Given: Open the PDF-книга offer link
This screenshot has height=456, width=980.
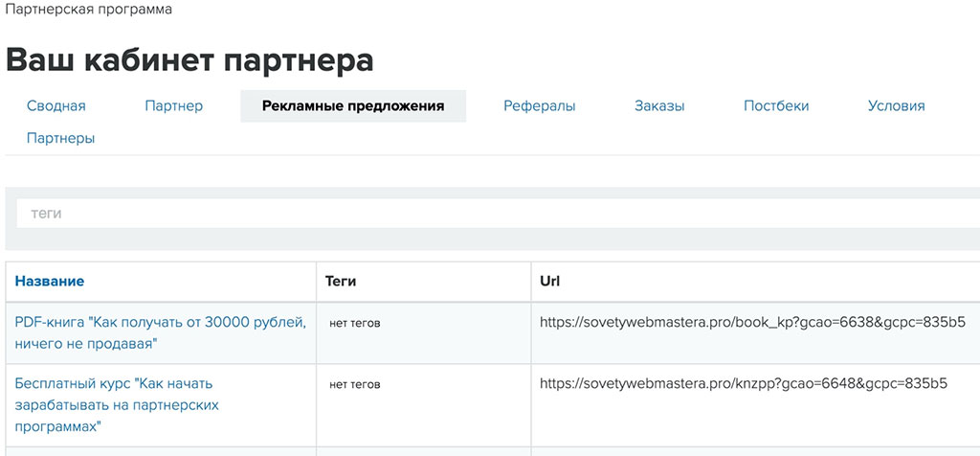Looking at the screenshot, I should (160, 332).
